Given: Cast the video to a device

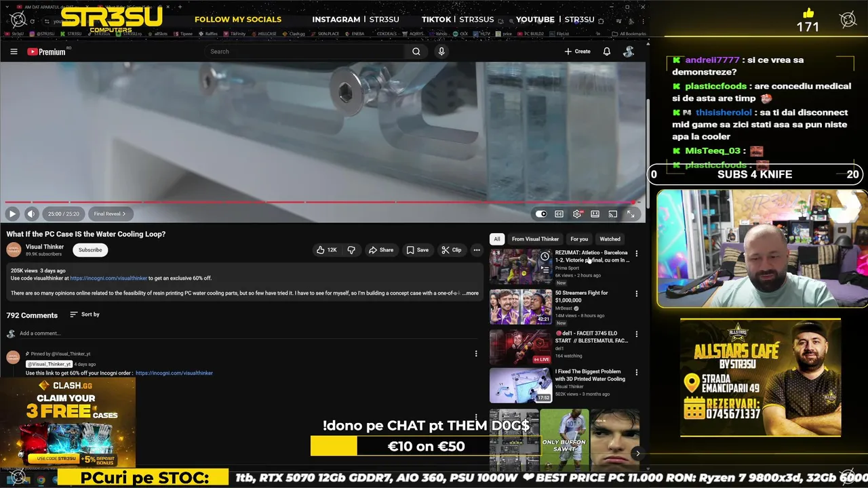Looking at the screenshot, I should pyautogui.click(x=613, y=213).
